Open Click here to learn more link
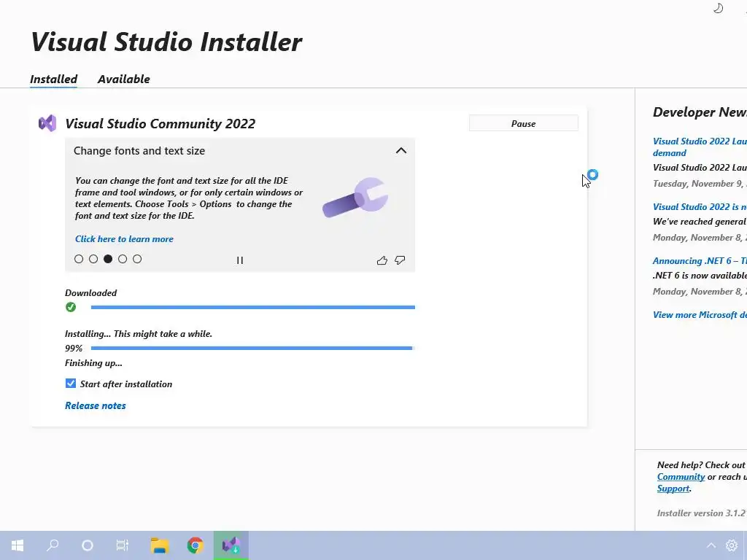 click(124, 239)
